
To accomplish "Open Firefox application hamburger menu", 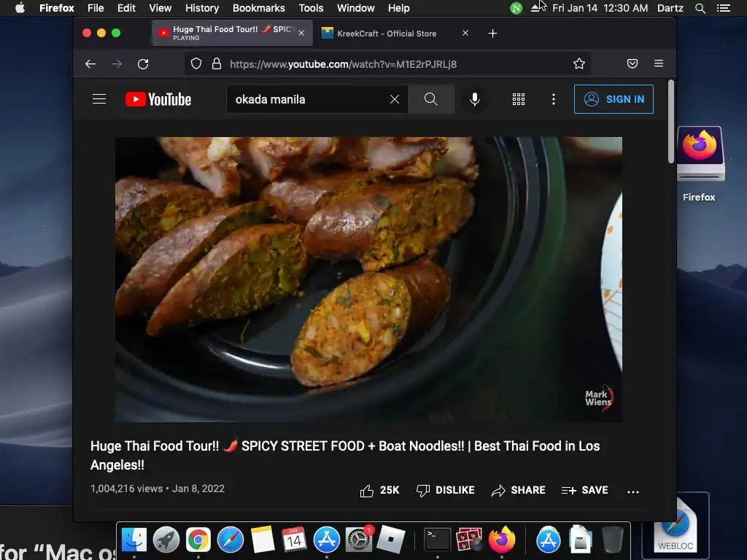I will tap(659, 64).
